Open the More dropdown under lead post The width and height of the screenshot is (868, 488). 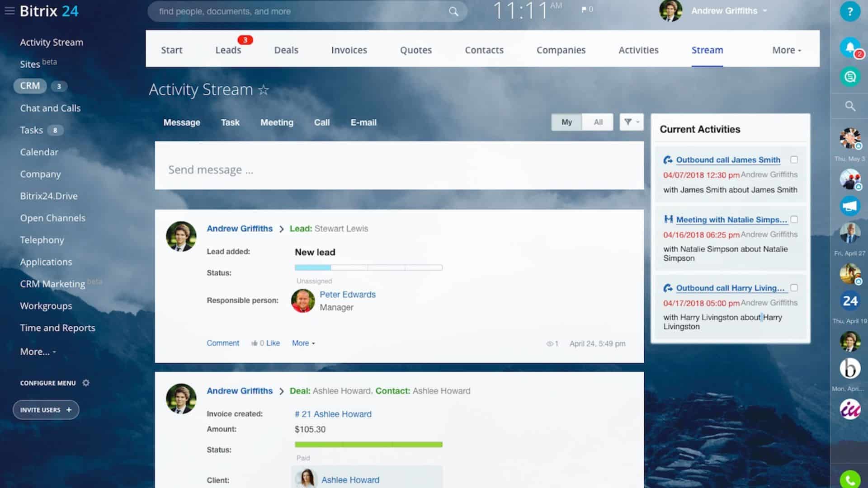[x=303, y=343]
